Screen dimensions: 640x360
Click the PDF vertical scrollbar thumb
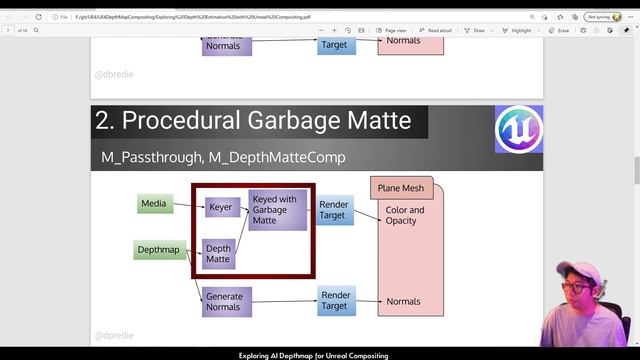[x=637, y=170]
